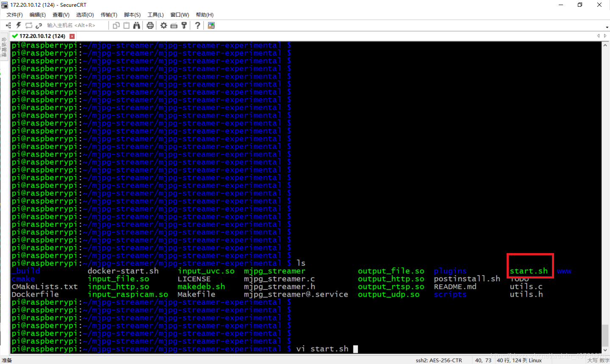Image resolution: width=610 pixels, height=364 pixels.
Task: Open the 帮助(H) menu
Action: [205, 15]
